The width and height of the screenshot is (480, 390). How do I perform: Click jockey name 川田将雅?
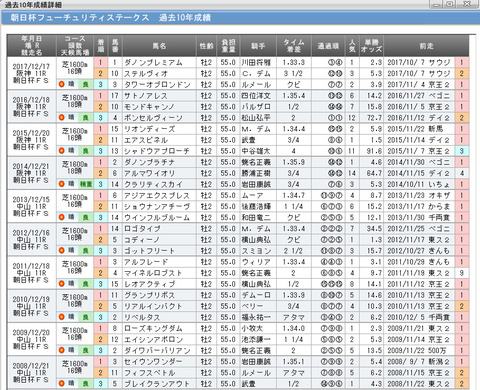(x=256, y=62)
